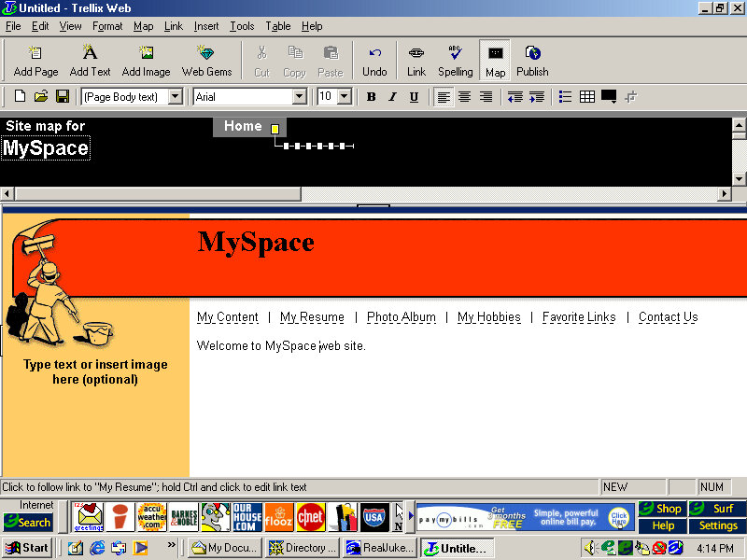Image resolution: width=747 pixels, height=560 pixels.
Task: Toggle the Map view button
Action: pos(495,61)
